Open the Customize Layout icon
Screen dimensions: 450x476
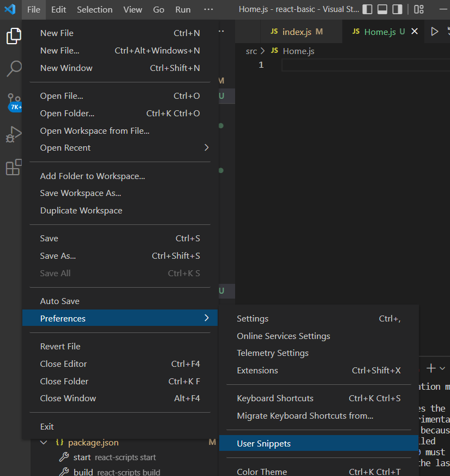(x=419, y=9)
